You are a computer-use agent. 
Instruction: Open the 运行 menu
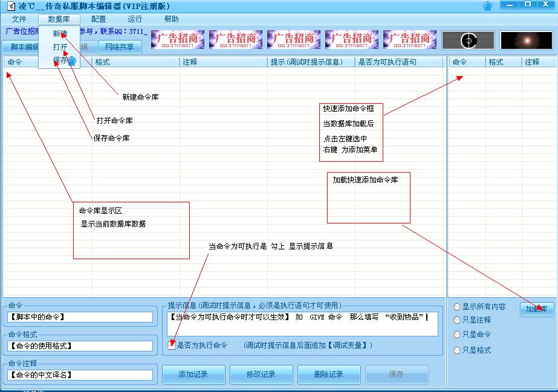tap(134, 19)
